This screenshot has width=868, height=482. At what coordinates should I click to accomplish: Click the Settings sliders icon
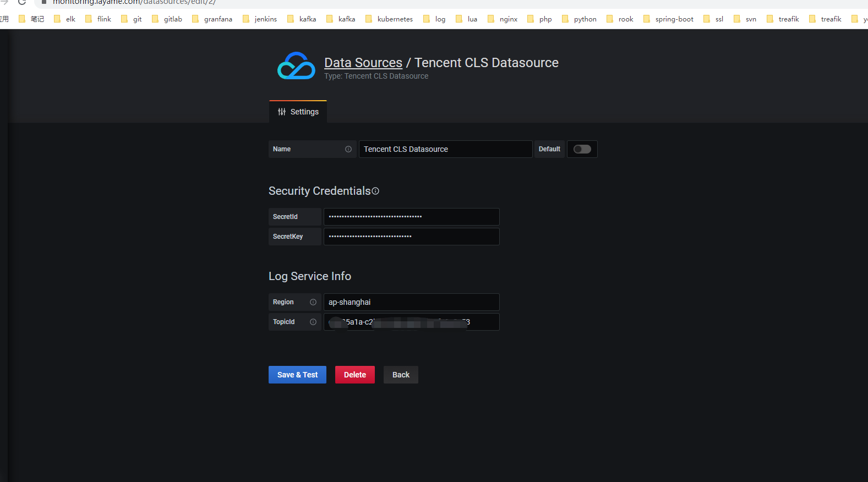(282, 112)
